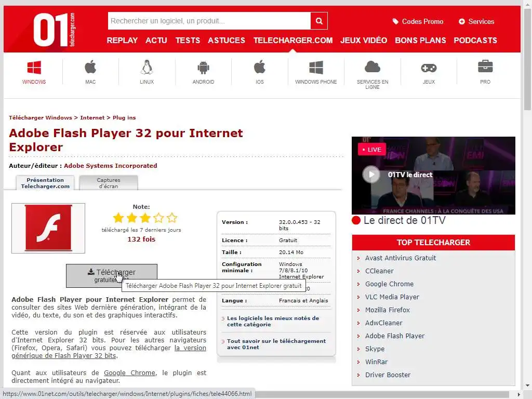Open Tout savoir sur le téléchargement link
Image resolution: width=532 pixels, height=399 pixels.
[276, 344]
